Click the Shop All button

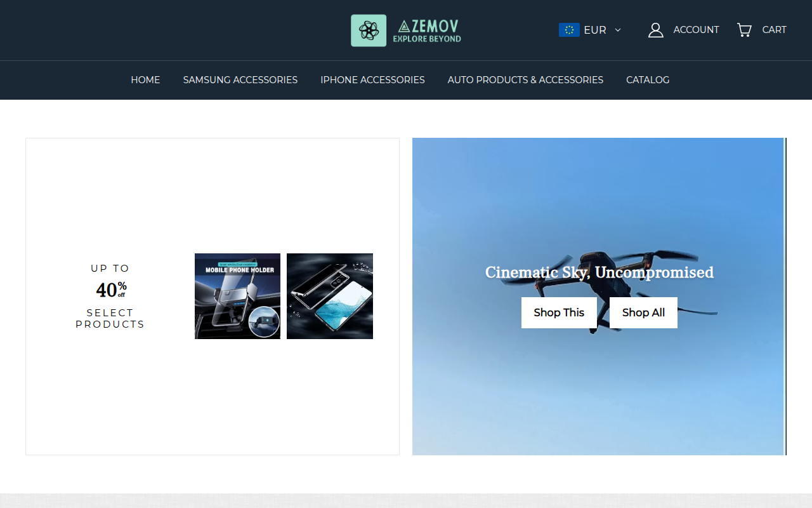coord(643,312)
